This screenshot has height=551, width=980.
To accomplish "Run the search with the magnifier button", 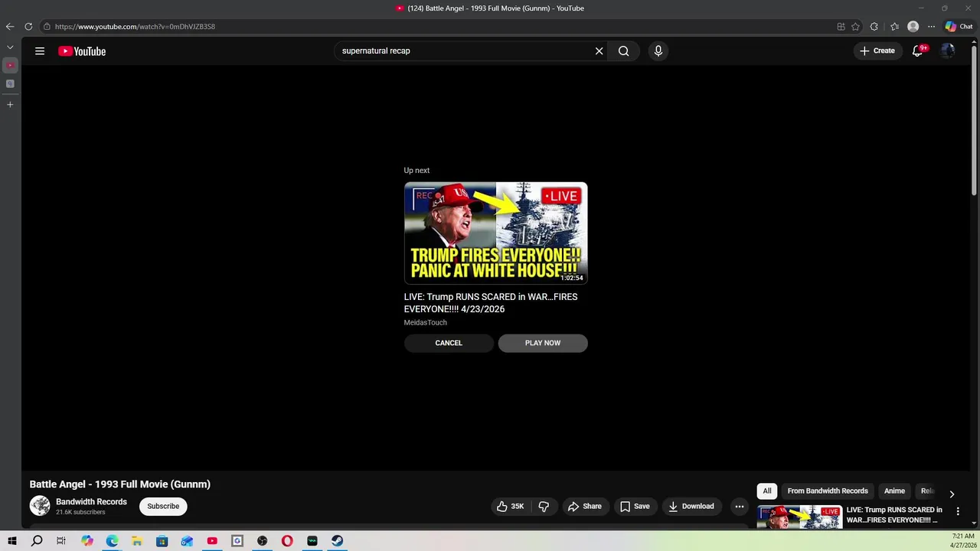I will [623, 51].
